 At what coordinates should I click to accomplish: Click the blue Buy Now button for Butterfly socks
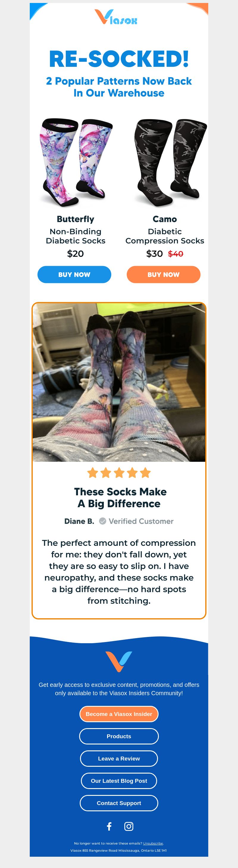coord(74,275)
